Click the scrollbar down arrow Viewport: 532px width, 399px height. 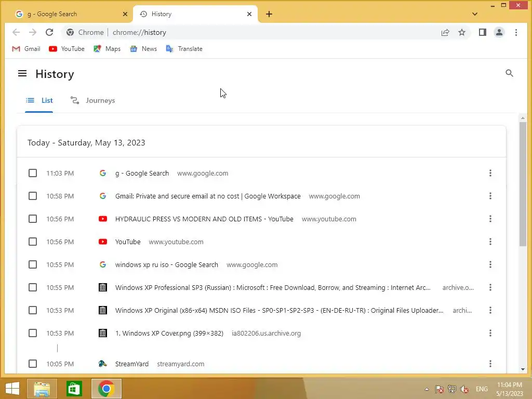pos(523,369)
